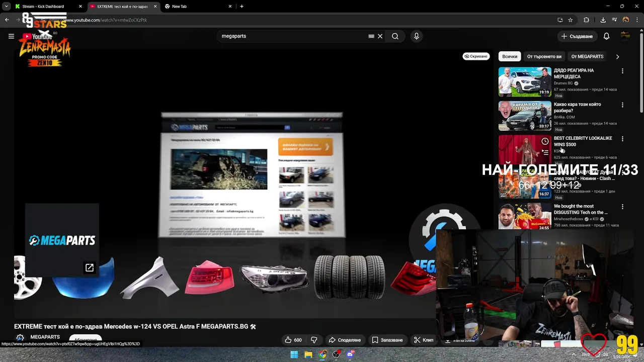Click the install app icon in address bar
This screenshot has height=362, width=644.
coord(560,20)
